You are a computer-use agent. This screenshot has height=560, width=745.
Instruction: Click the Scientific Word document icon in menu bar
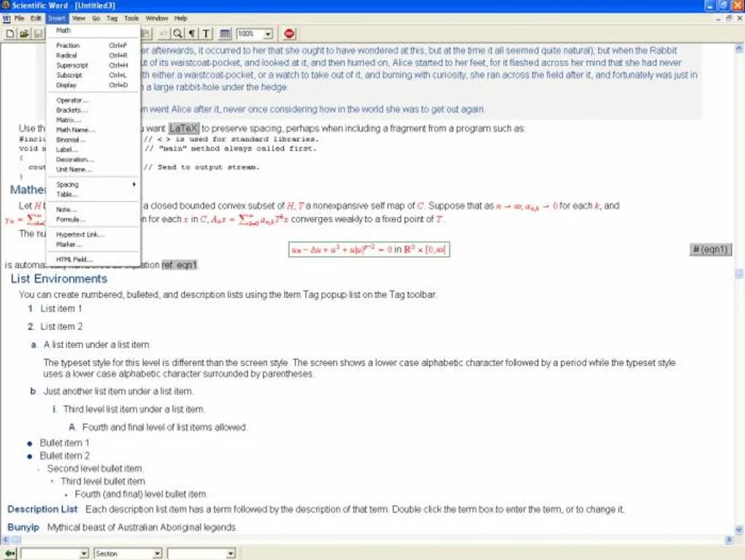[6, 18]
